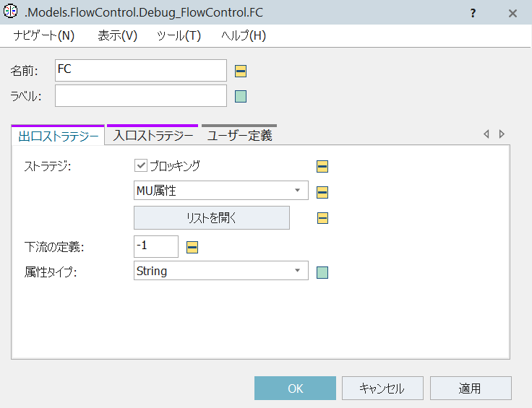The image size is (532, 408).
Task: Click the ストラテジ: label text
Action: click(x=48, y=166)
